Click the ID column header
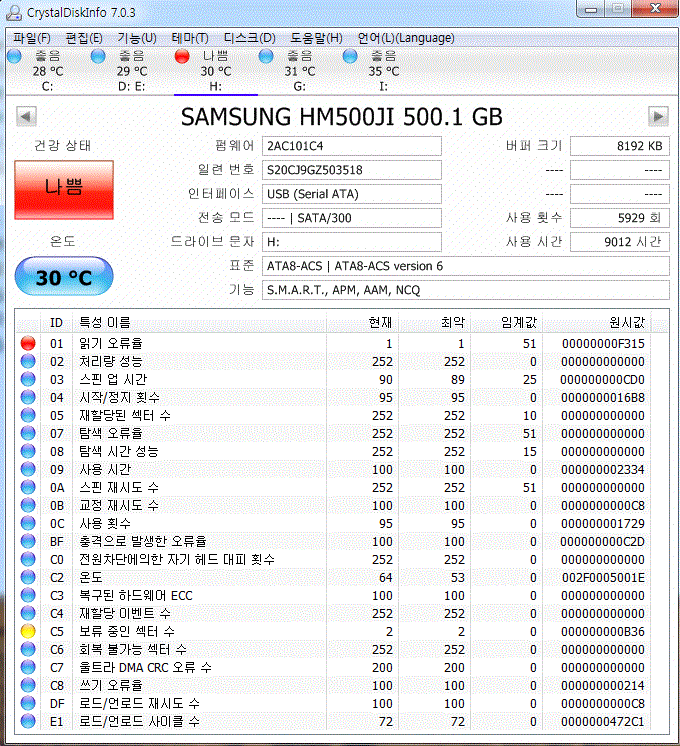Viewport: 680px width, 746px height. (x=57, y=323)
